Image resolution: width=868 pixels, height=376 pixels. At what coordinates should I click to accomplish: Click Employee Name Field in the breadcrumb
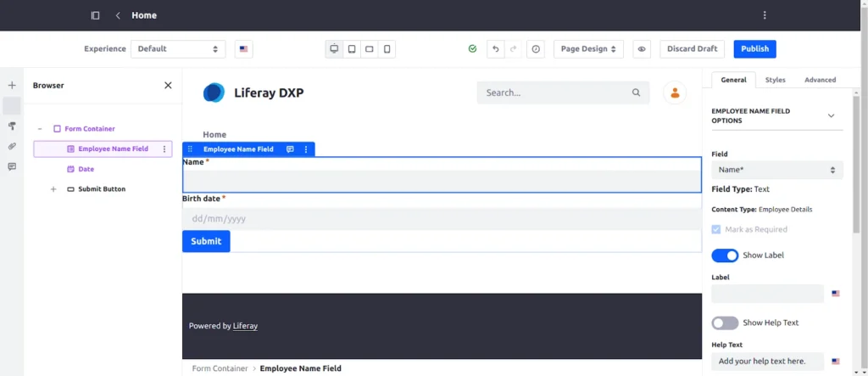tap(301, 368)
